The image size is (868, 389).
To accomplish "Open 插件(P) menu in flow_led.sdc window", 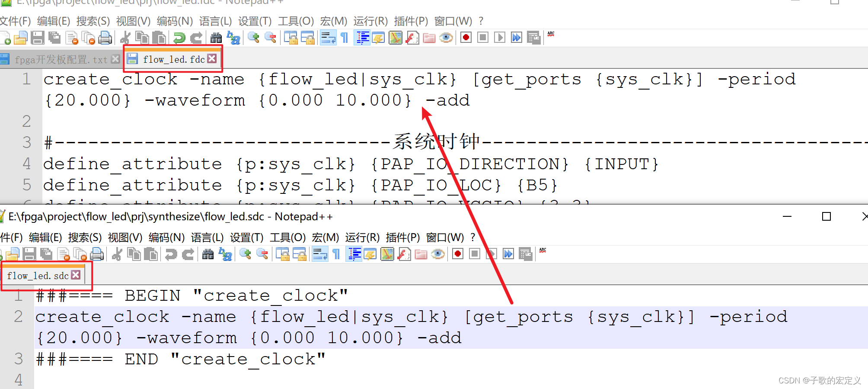I will (402, 237).
